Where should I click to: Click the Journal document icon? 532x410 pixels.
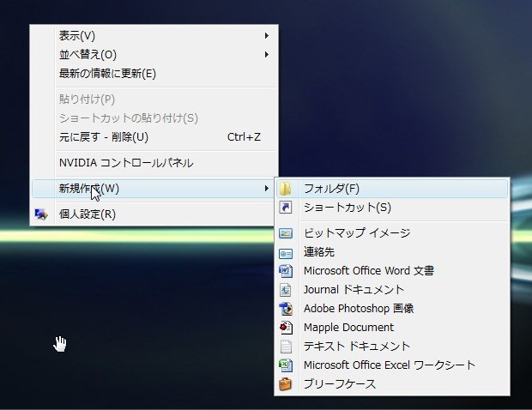click(x=286, y=290)
